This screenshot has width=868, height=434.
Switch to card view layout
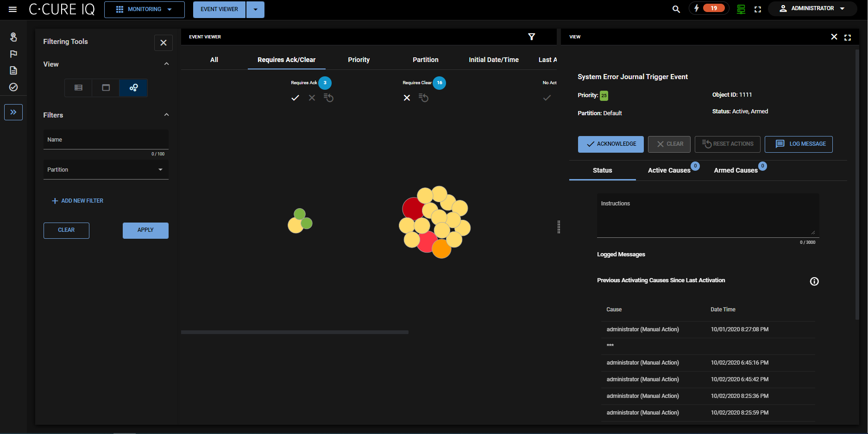point(106,87)
